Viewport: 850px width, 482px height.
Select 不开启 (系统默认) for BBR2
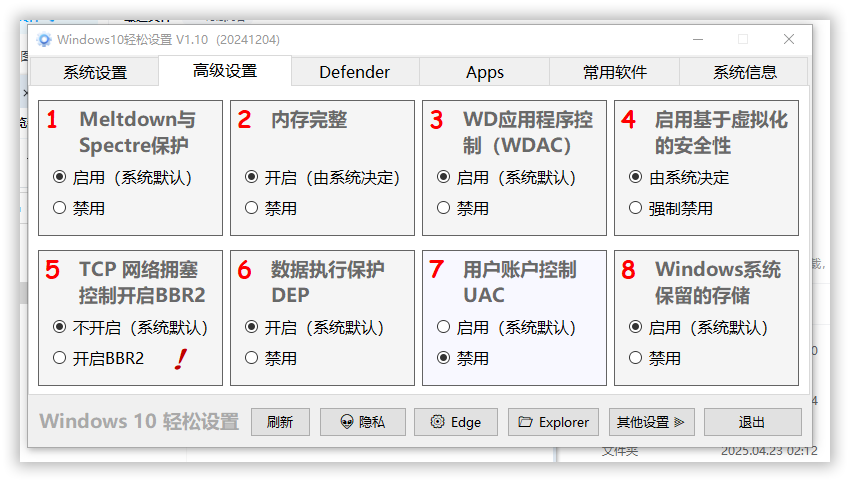point(131,327)
